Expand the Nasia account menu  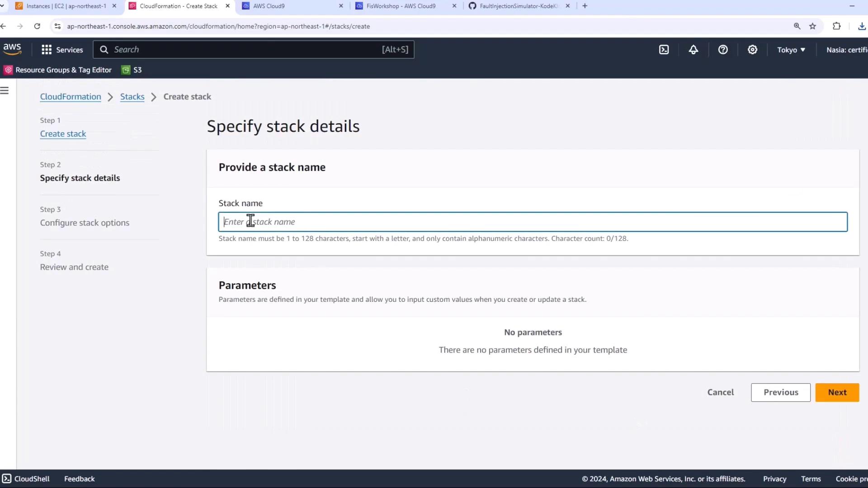(846, 50)
